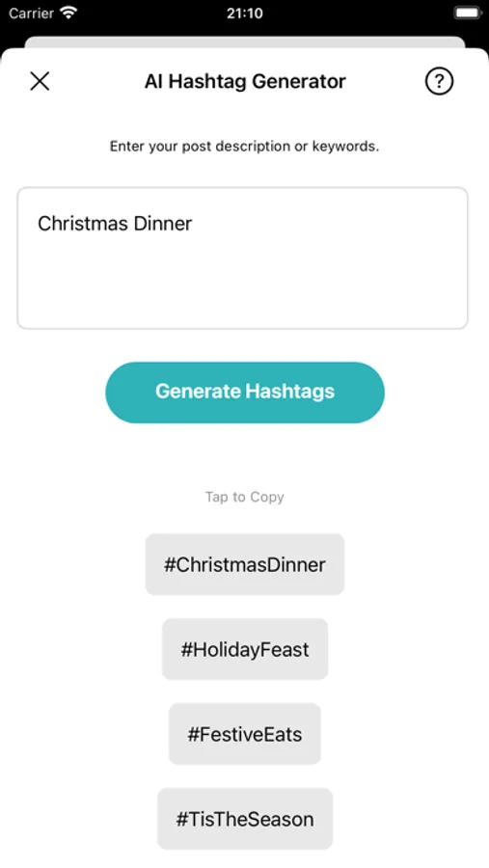
Task: Copy the #HolidayFeast hashtag
Action: coord(245,649)
